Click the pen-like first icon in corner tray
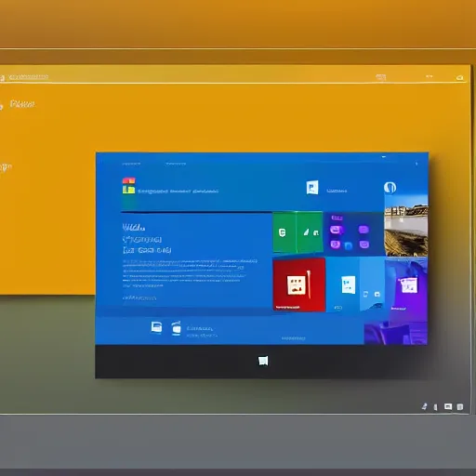476x476 pixels. point(425,406)
